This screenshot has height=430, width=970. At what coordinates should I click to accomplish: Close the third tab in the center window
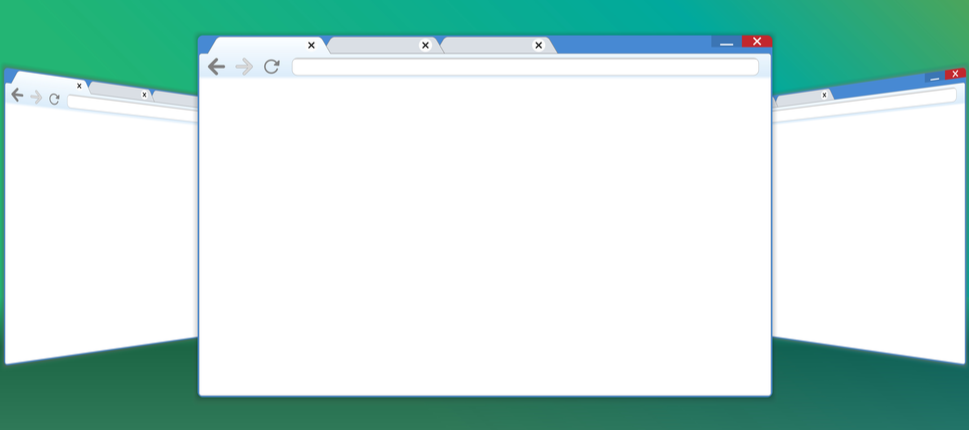[x=538, y=45]
